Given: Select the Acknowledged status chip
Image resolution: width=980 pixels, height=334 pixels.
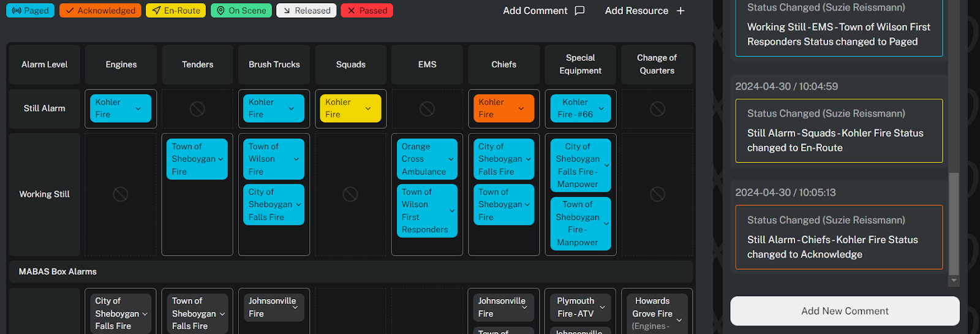Looking at the screenshot, I should tap(100, 10).
